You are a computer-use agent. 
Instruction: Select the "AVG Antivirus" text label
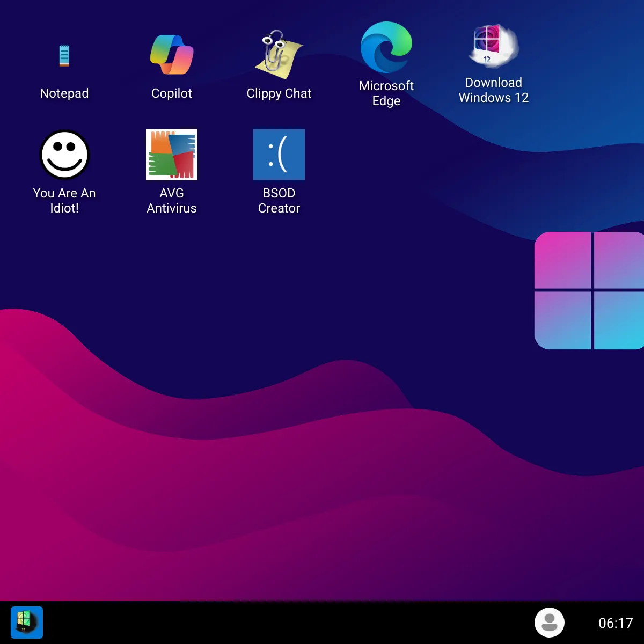pos(172,201)
